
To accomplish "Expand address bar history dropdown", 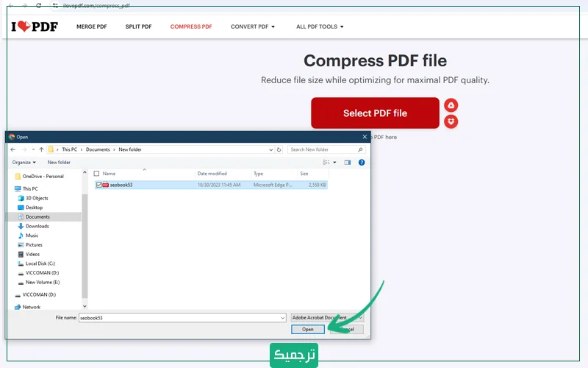I will (x=270, y=149).
